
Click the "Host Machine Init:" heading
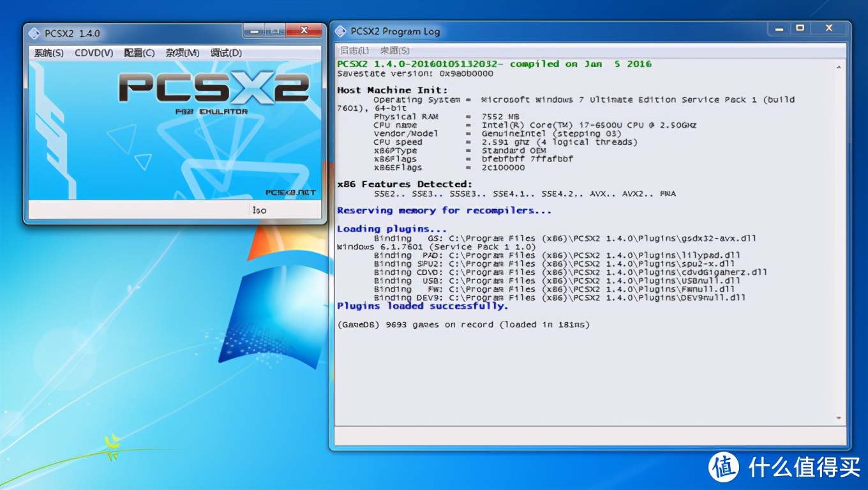click(393, 91)
